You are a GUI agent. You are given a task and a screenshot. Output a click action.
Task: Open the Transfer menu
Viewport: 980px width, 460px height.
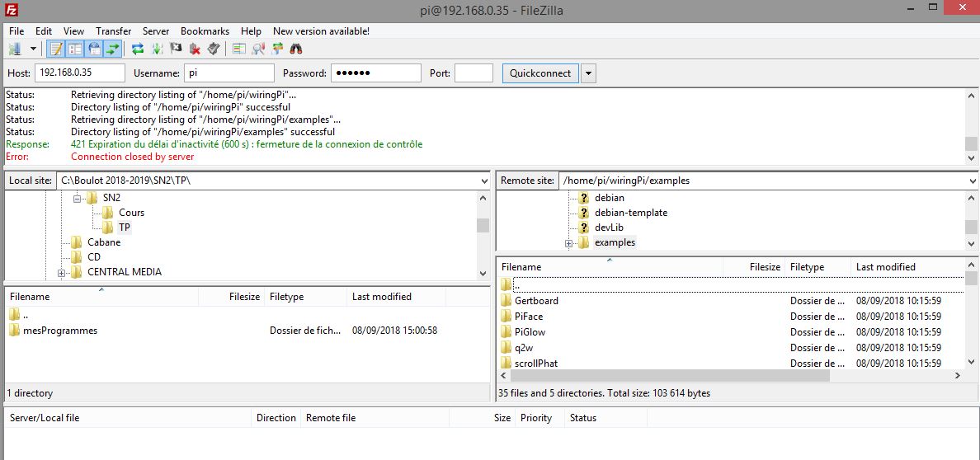114,31
